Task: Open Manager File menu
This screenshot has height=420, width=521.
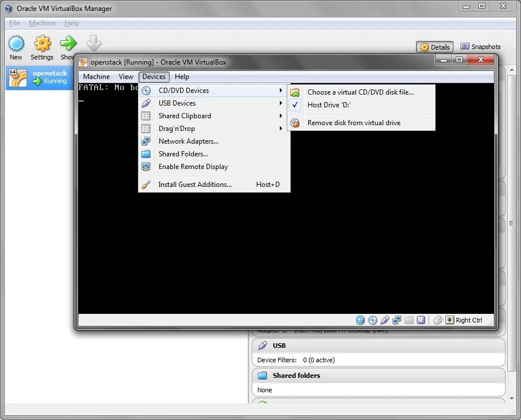Action: pyautogui.click(x=14, y=23)
